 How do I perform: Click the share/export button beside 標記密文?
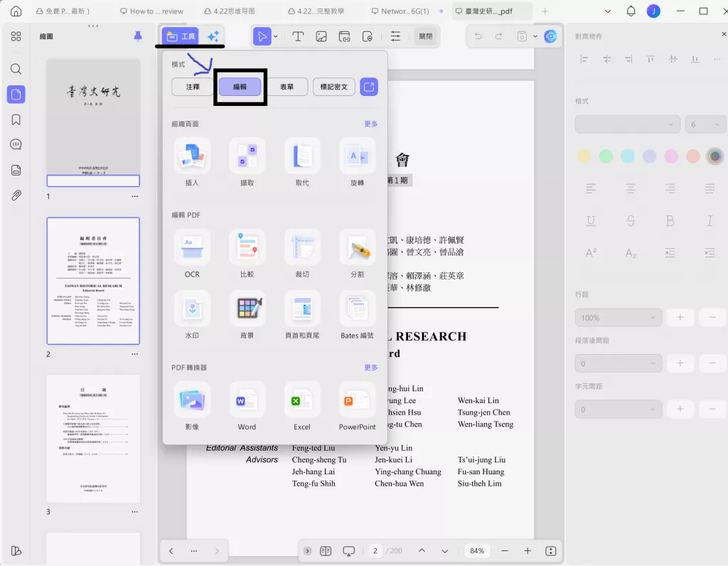[369, 87]
